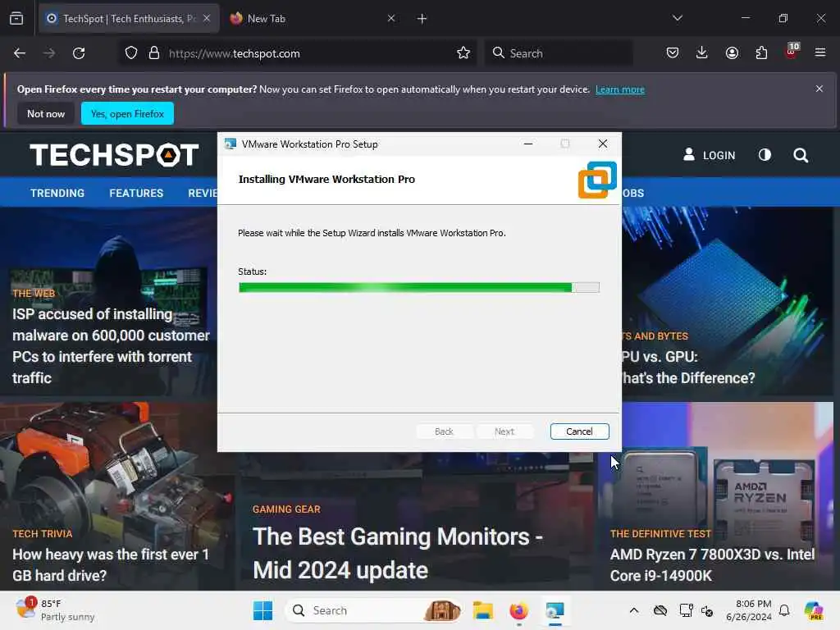Open Firefox downloads panel
840x630 pixels.
(x=702, y=52)
